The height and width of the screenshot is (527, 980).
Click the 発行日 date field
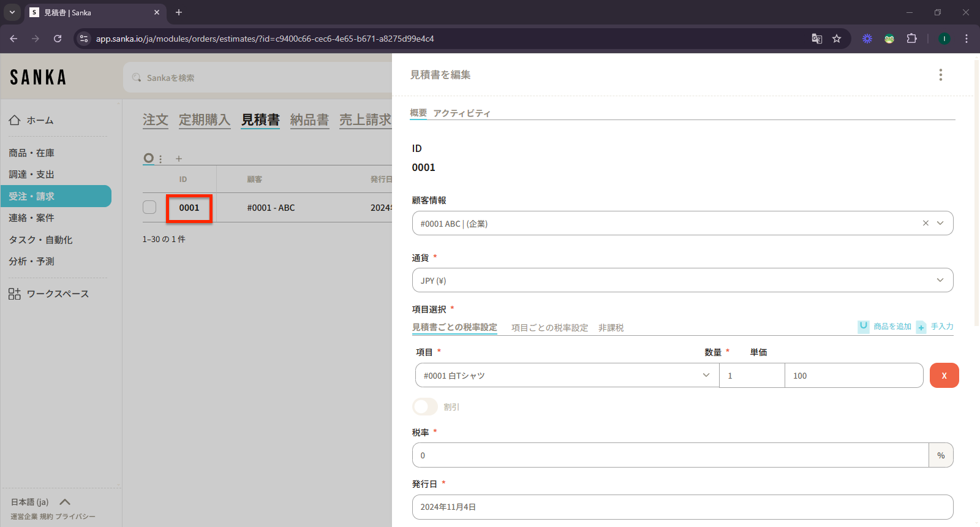tap(682, 507)
